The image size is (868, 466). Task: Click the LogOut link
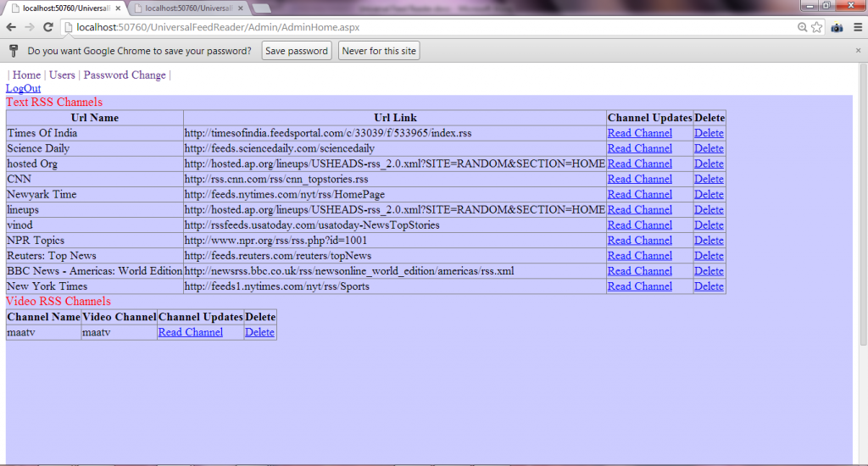coord(23,88)
